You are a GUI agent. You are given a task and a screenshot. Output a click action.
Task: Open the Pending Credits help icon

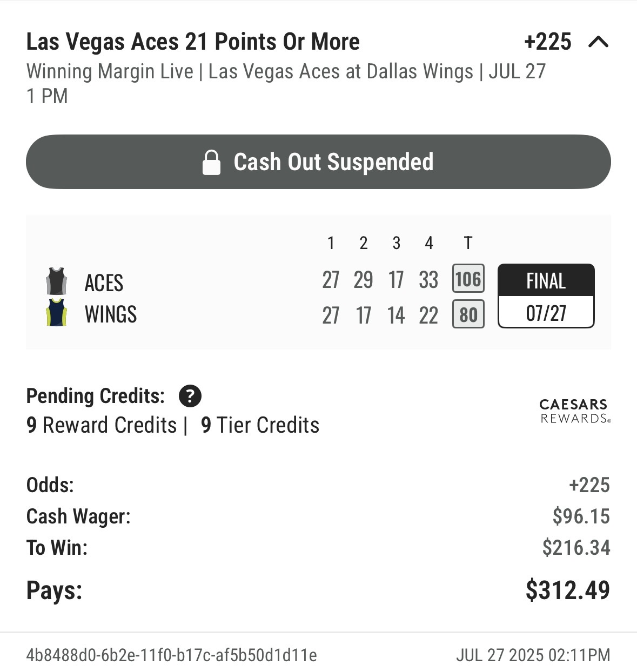[190, 396]
